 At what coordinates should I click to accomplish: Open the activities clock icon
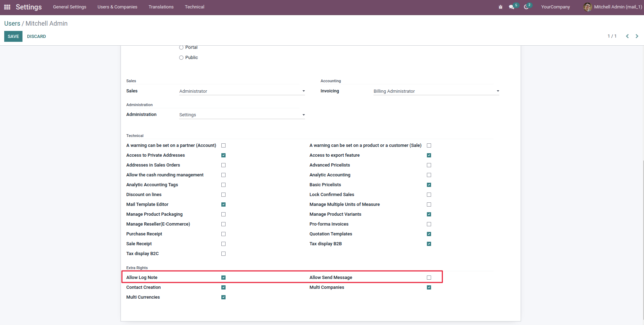tap(526, 7)
